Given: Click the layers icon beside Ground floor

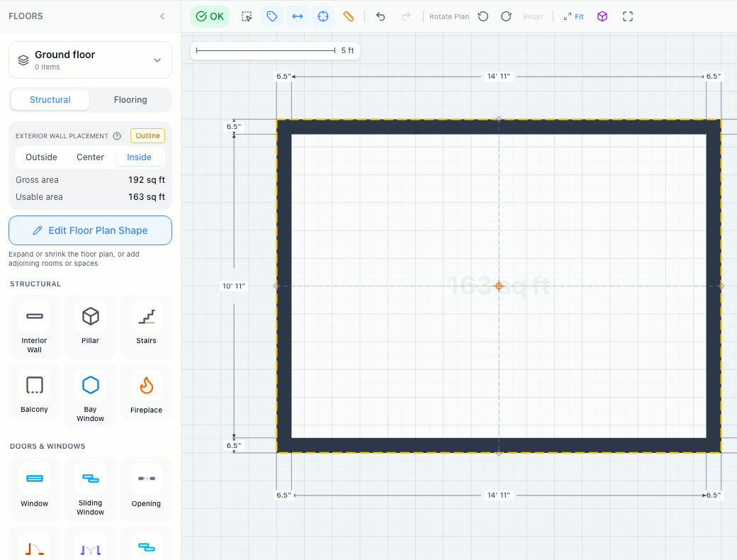Looking at the screenshot, I should [23, 60].
